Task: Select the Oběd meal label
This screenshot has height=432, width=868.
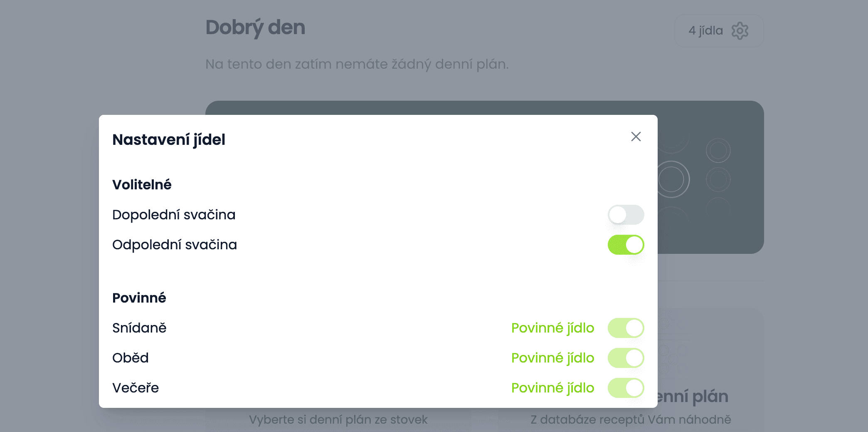Action: (x=131, y=358)
